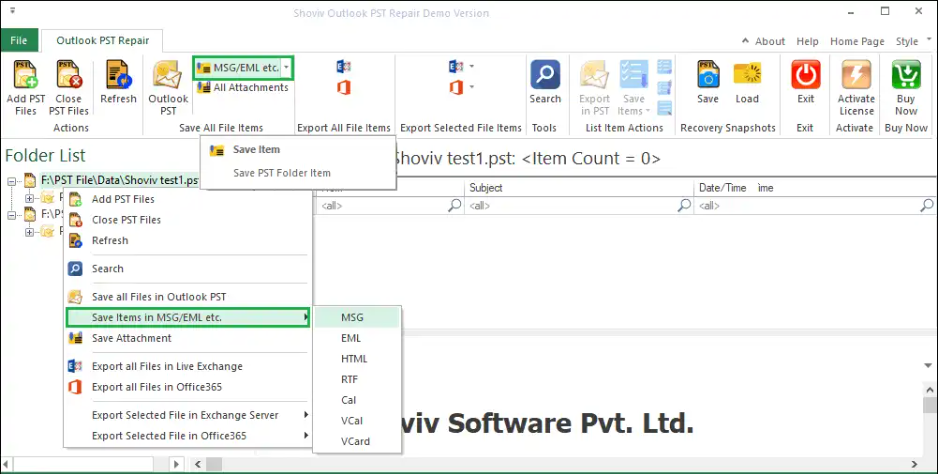The image size is (939, 474).
Task: Click All Attachments in the ribbon
Action: coord(243,87)
